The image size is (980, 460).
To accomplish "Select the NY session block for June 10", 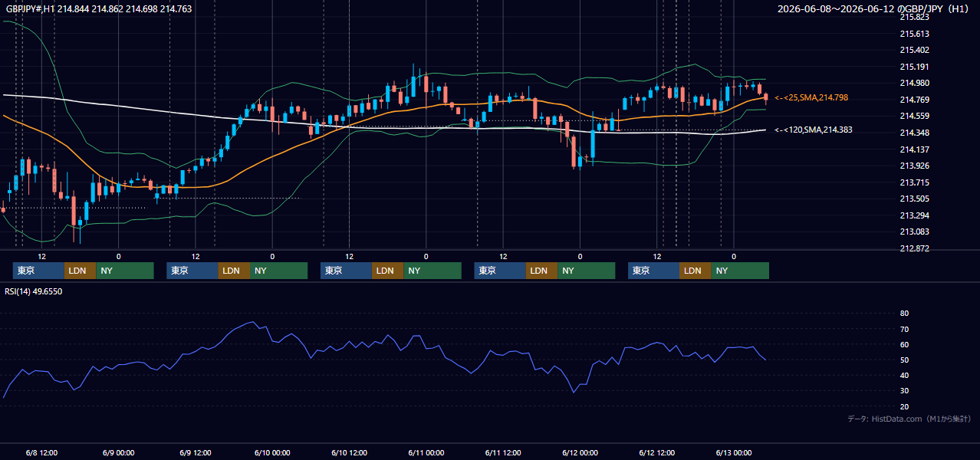I will (x=432, y=271).
